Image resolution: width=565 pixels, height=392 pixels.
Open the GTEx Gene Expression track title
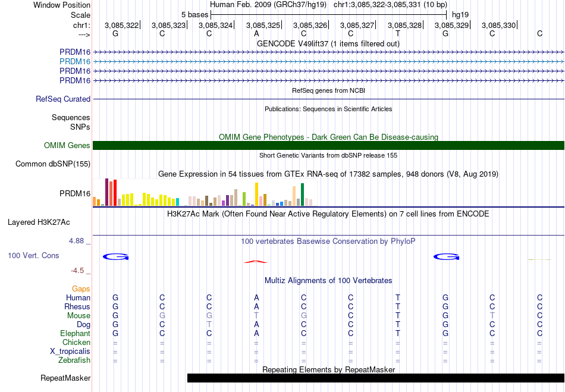[328, 174]
